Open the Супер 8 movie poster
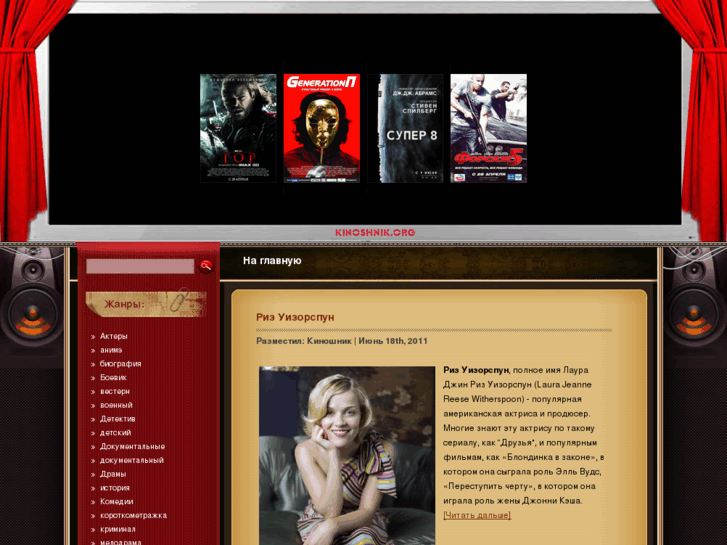This screenshot has height=545, width=727. [x=405, y=128]
